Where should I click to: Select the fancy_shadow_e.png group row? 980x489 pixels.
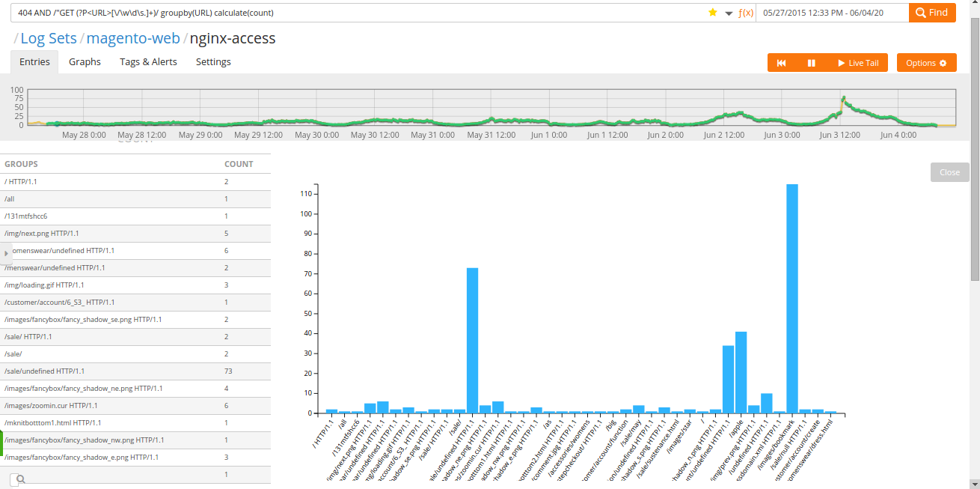point(135,458)
